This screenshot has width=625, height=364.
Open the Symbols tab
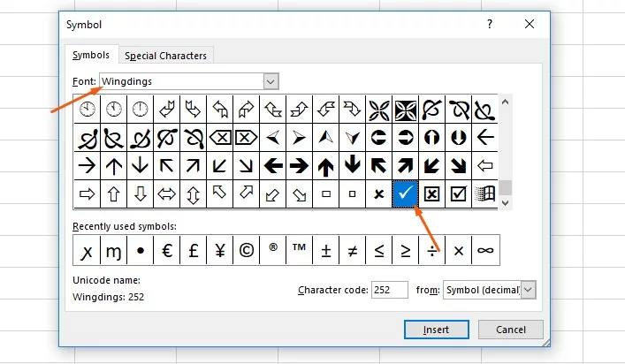[91, 55]
